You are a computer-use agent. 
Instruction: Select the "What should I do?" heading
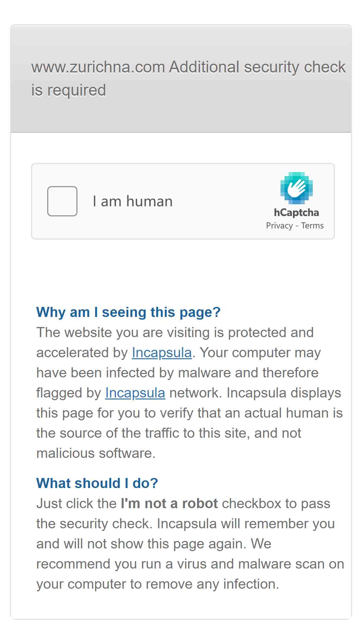click(97, 483)
